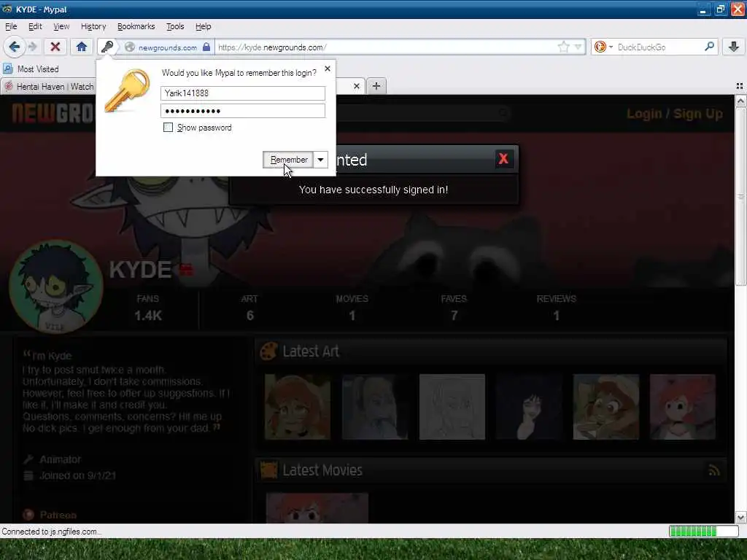The width and height of the screenshot is (747, 560).
Task: Open the MOVIES 1 stat
Action: (x=352, y=308)
